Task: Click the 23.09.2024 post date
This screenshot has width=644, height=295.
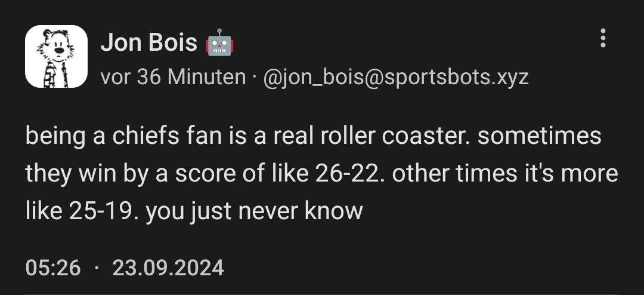Action: [x=168, y=267]
